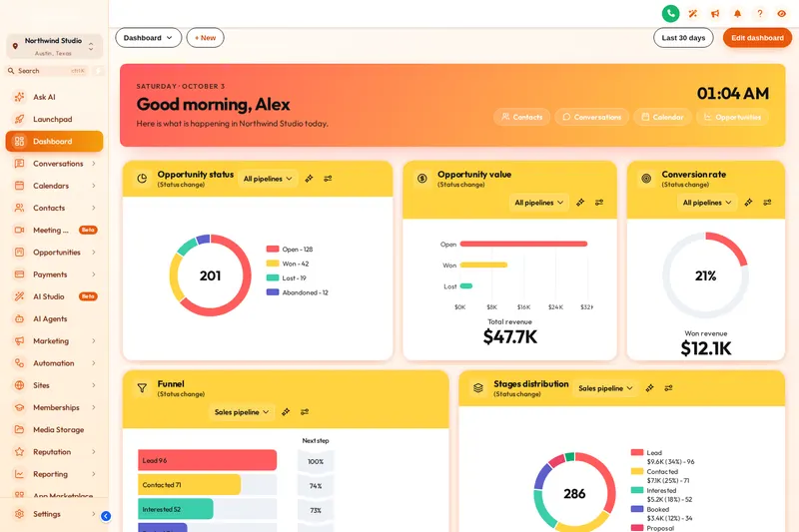Viewport: 799px width, 532px height.
Task: Open Conversations sidebar item
Action: coord(54,164)
